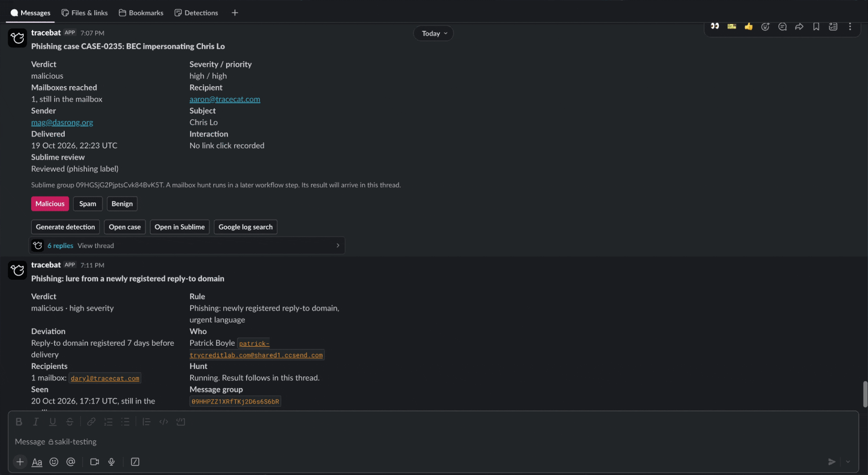This screenshot has width=868, height=475.
Task: Toggle inline code formatting
Action: click(x=163, y=422)
